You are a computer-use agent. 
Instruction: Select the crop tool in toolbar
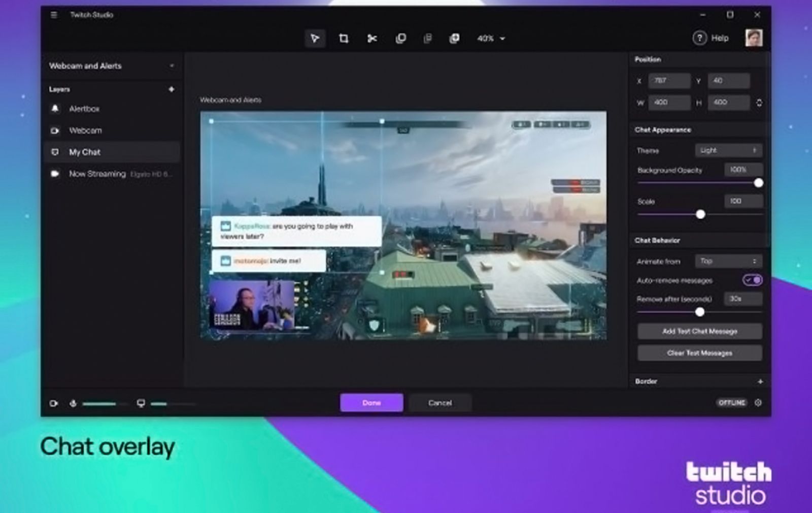click(344, 39)
